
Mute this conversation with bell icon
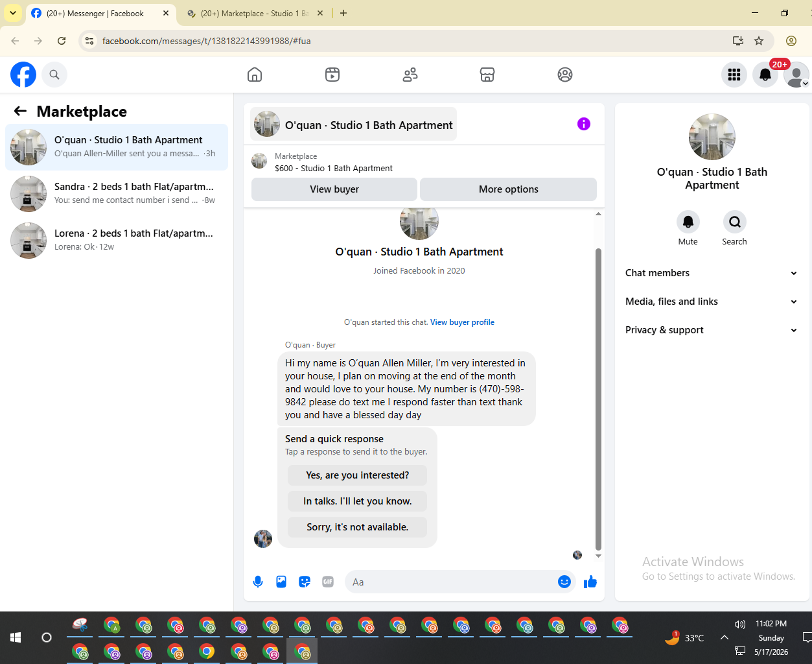point(688,222)
